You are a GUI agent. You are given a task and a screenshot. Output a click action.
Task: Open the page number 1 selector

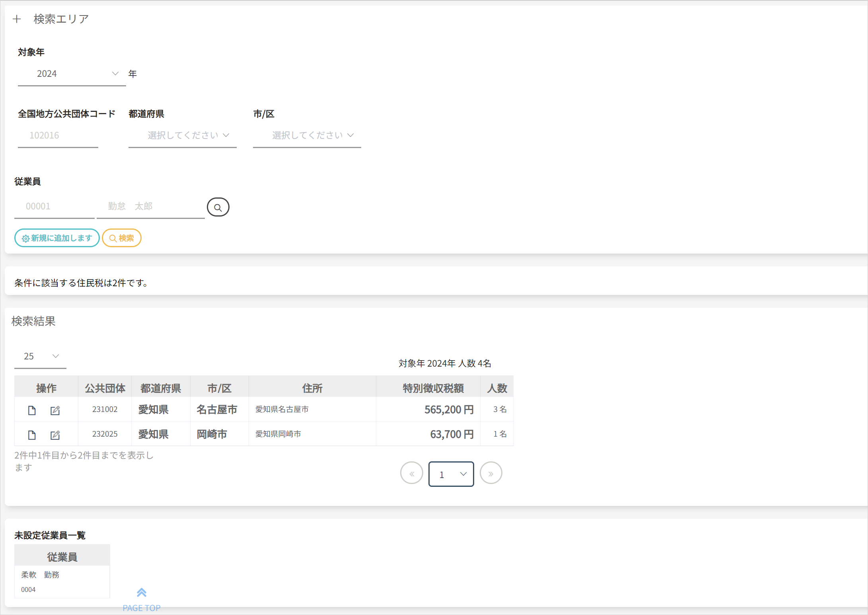(x=451, y=474)
